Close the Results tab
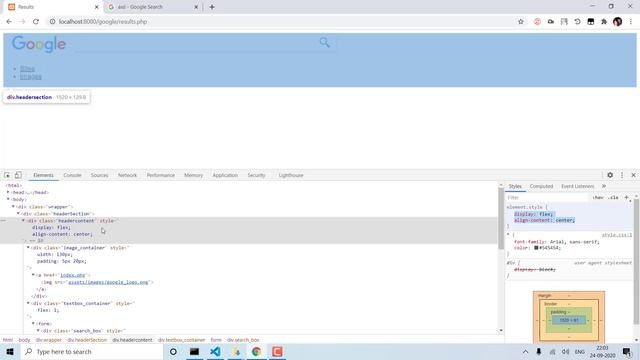This screenshot has width=640, height=360. [x=96, y=7]
